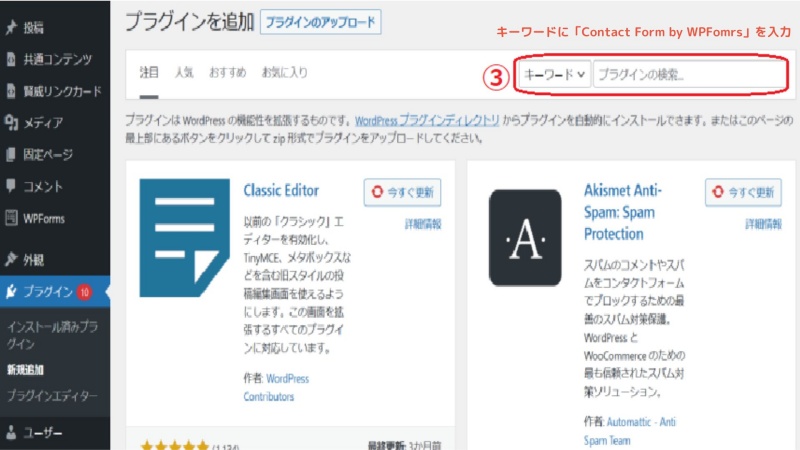Click the 簡単リンクカード sidebar icon

(x=11, y=91)
